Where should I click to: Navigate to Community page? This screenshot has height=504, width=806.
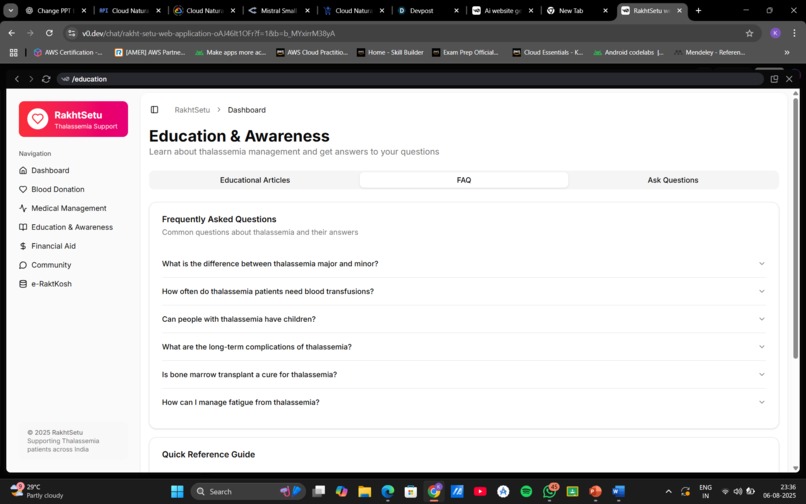(51, 265)
